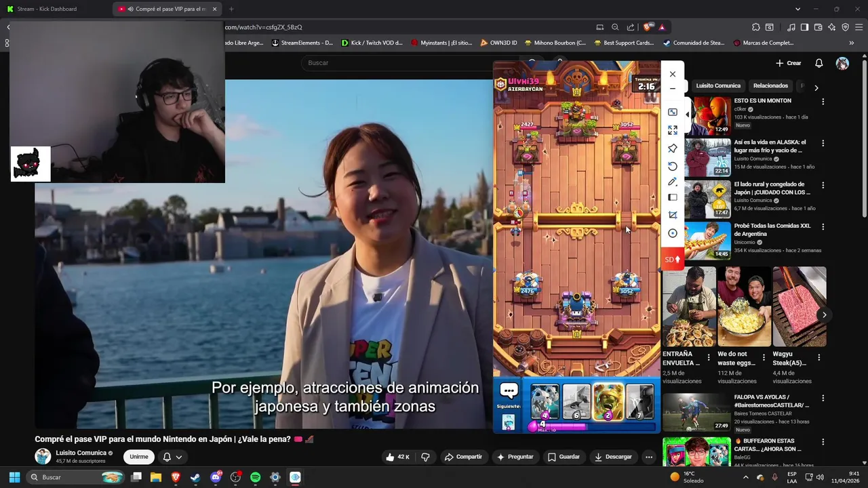Expand hidden bookmarks with double chevron
The width and height of the screenshot is (868, 488).
(851, 43)
